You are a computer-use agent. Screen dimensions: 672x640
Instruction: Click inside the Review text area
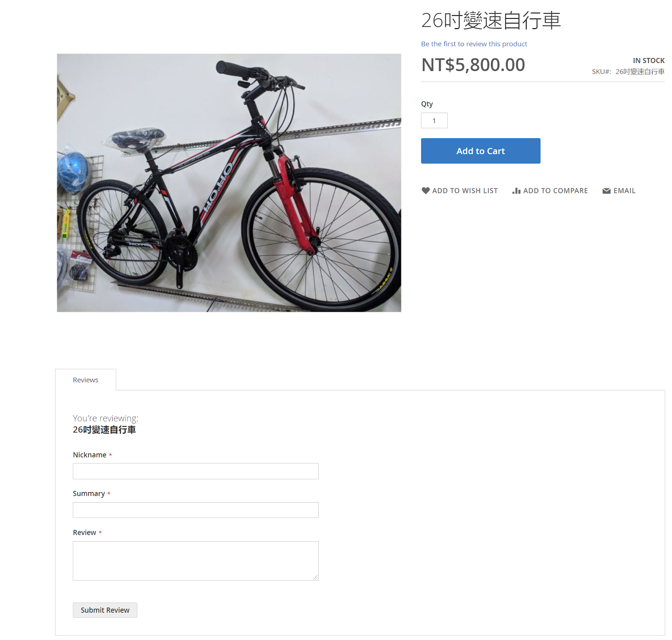pos(196,561)
